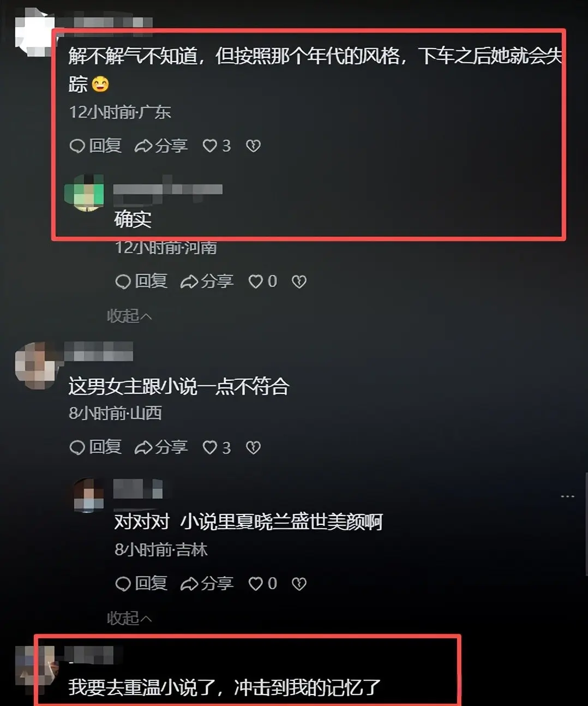Open Shanxi commenter's avatar profile
Image resolution: width=588 pixels, height=706 pixels.
click(35, 365)
